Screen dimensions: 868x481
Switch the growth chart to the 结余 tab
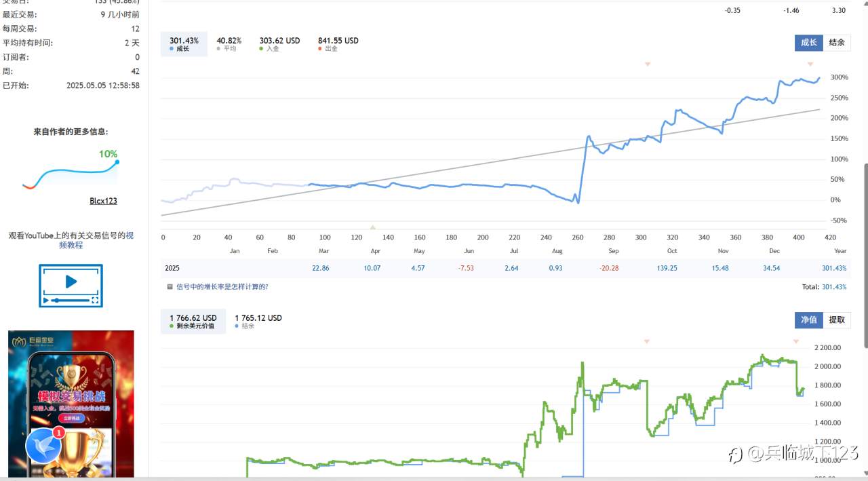(x=837, y=43)
